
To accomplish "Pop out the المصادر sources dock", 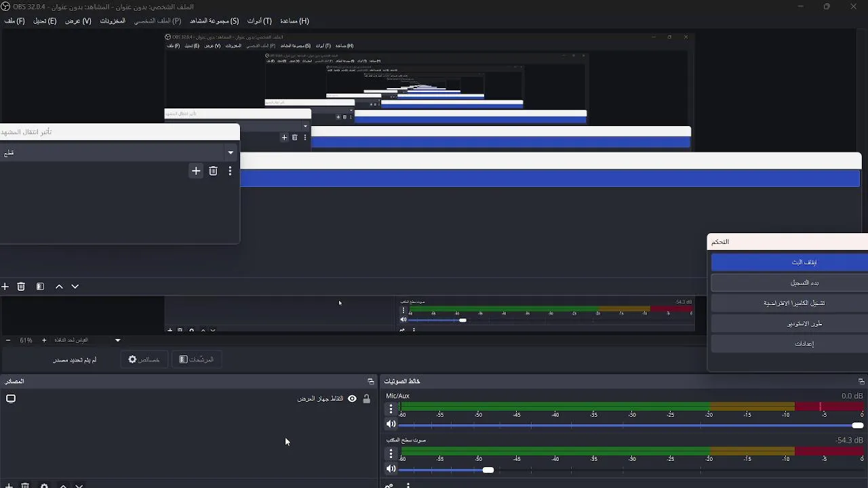I will point(371,382).
